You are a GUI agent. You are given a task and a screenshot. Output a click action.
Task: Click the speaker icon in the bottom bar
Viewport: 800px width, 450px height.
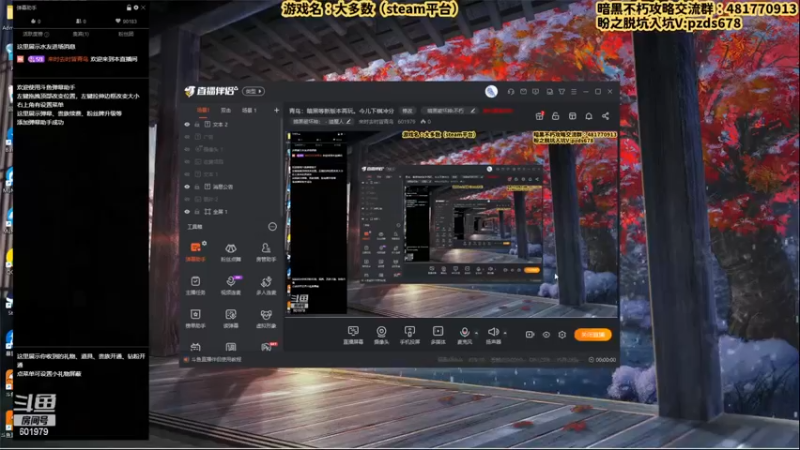(x=492, y=332)
